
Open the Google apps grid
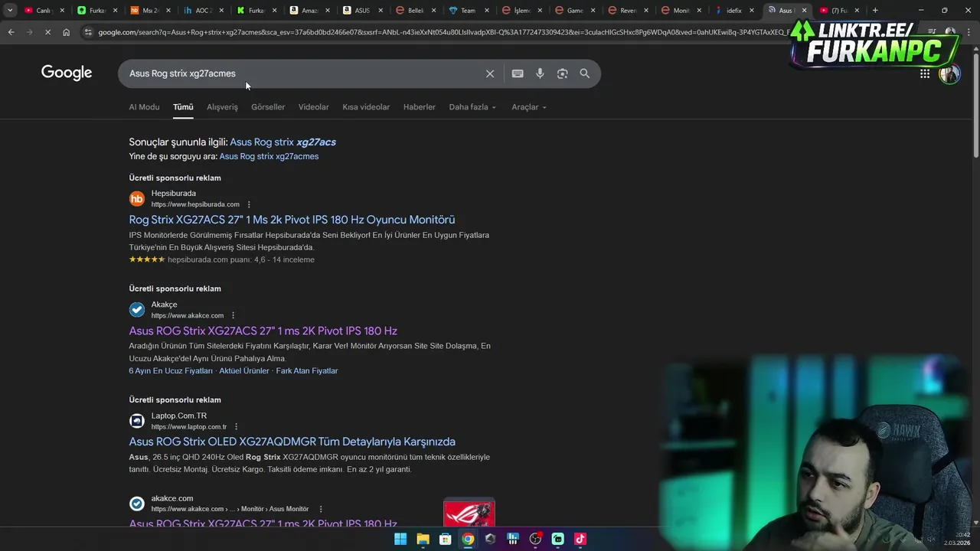tap(925, 73)
